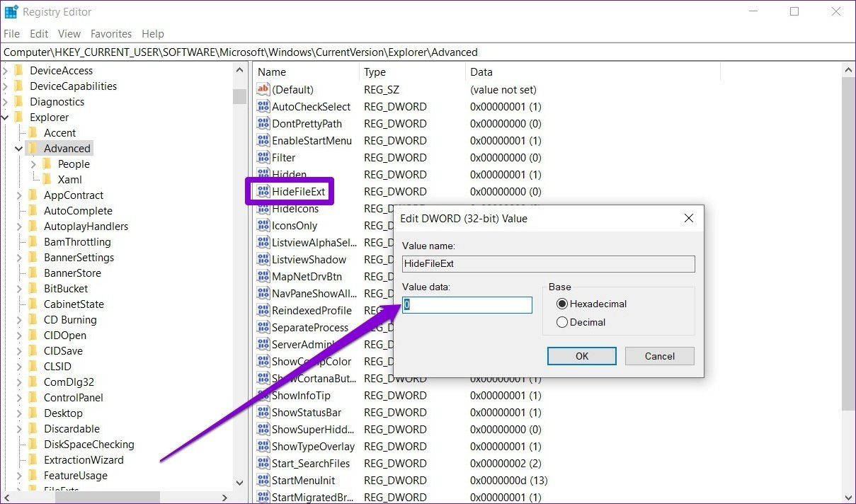Screen dimensions: 856x504
Task: Open the Edit menu
Action: (39, 34)
